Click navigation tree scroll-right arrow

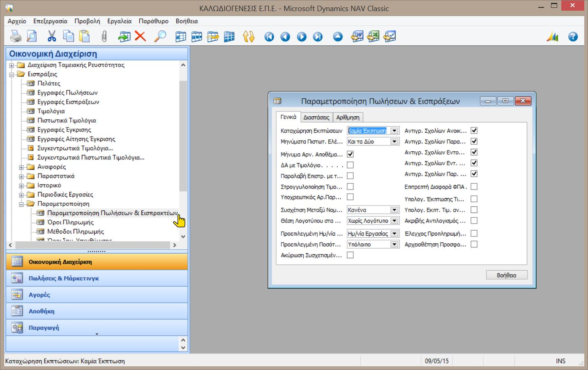pyautogui.click(x=175, y=245)
